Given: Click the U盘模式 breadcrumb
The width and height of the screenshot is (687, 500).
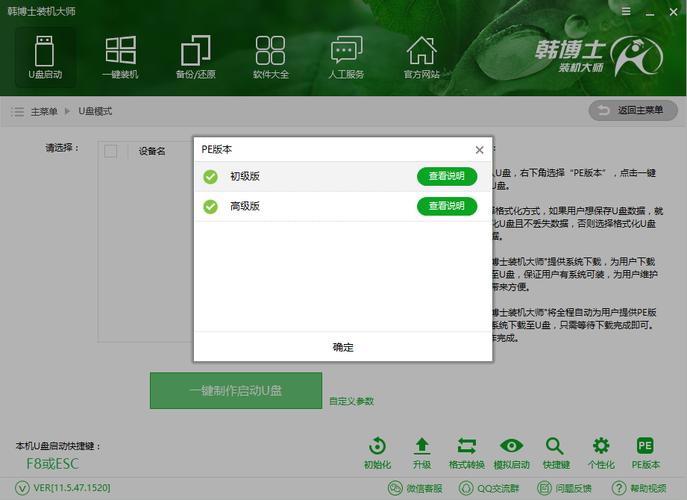Looking at the screenshot, I should click(95, 111).
